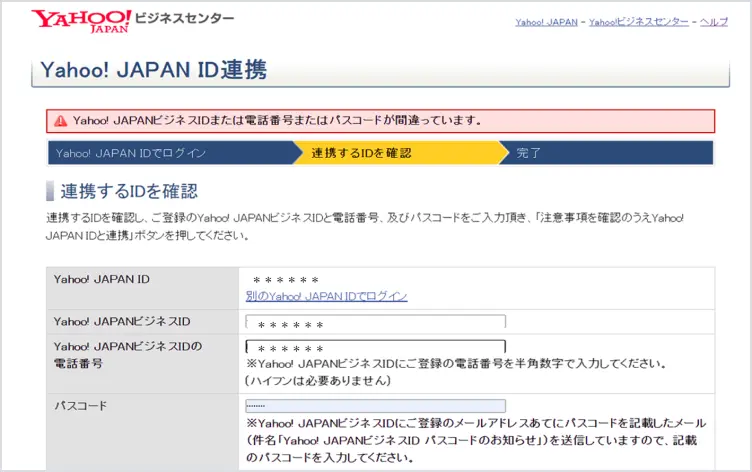
Task: Click the Yahoo! JAPANビジネスID row label
Action: click(x=122, y=321)
